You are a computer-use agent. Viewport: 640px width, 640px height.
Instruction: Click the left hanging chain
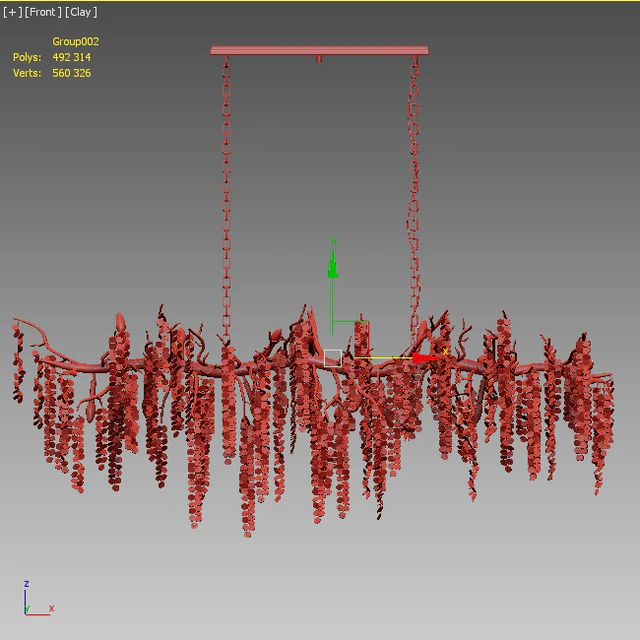point(226,200)
